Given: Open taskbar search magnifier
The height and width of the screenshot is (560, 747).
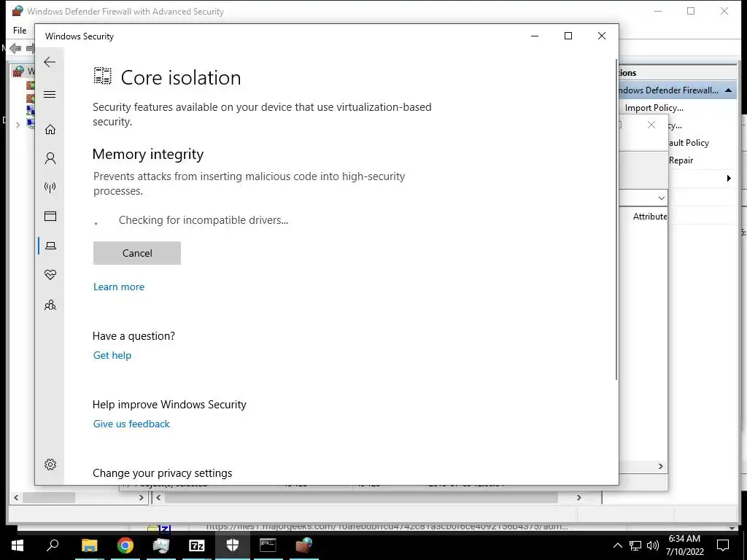Looking at the screenshot, I should 53,545.
